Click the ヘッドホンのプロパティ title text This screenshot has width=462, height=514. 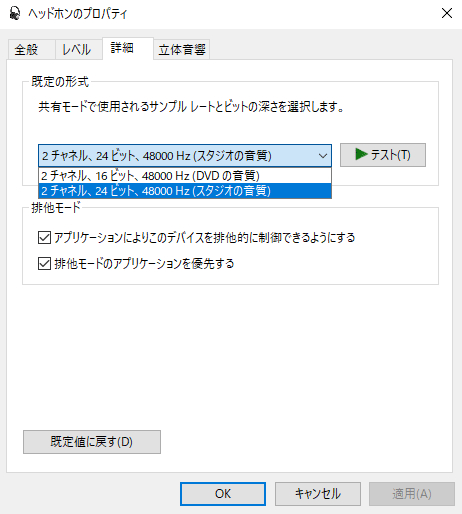coord(78,14)
